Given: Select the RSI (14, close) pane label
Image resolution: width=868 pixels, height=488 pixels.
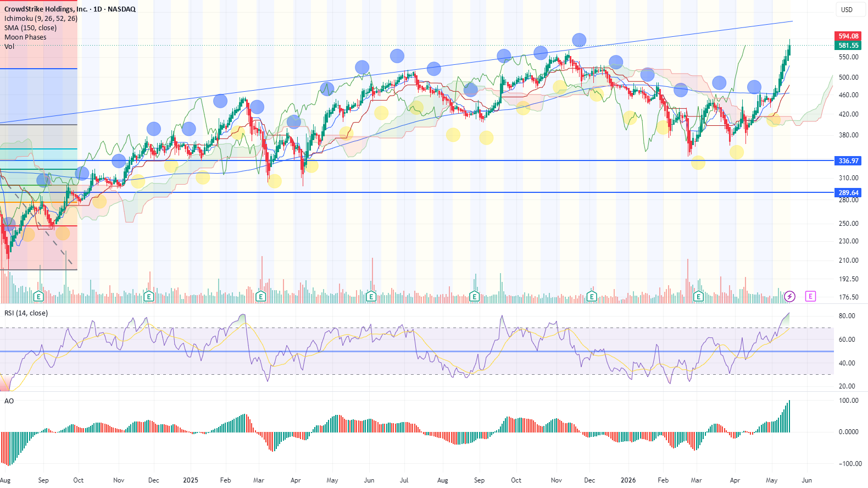Looking at the screenshot, I should 26,313.
